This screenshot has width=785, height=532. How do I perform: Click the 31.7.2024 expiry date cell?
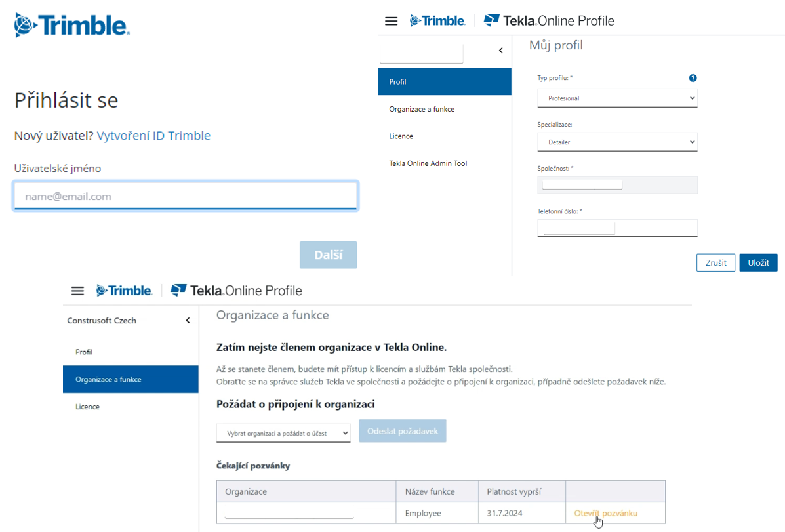click(x=522, y=513)
